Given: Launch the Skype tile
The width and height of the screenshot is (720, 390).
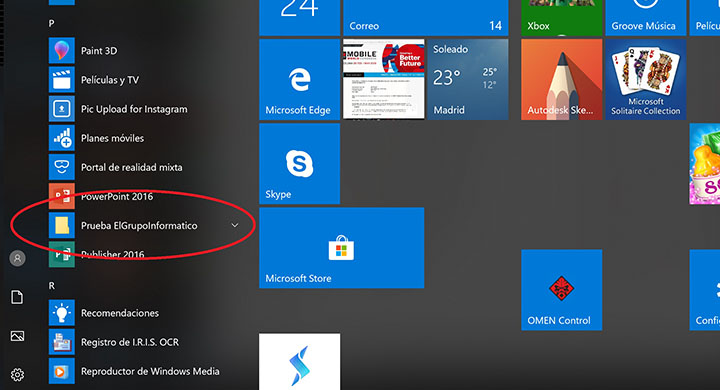Looking at the screenshot, I should (299, 164).
